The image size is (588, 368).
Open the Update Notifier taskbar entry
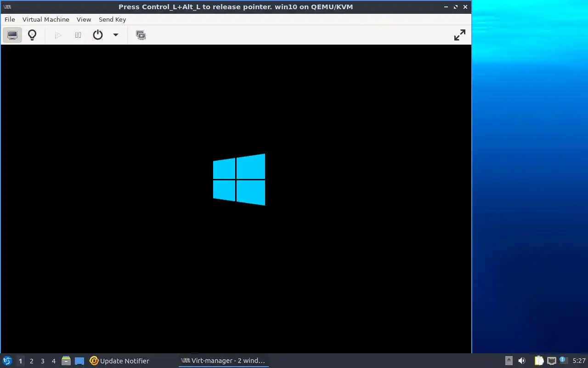point(119,361)
